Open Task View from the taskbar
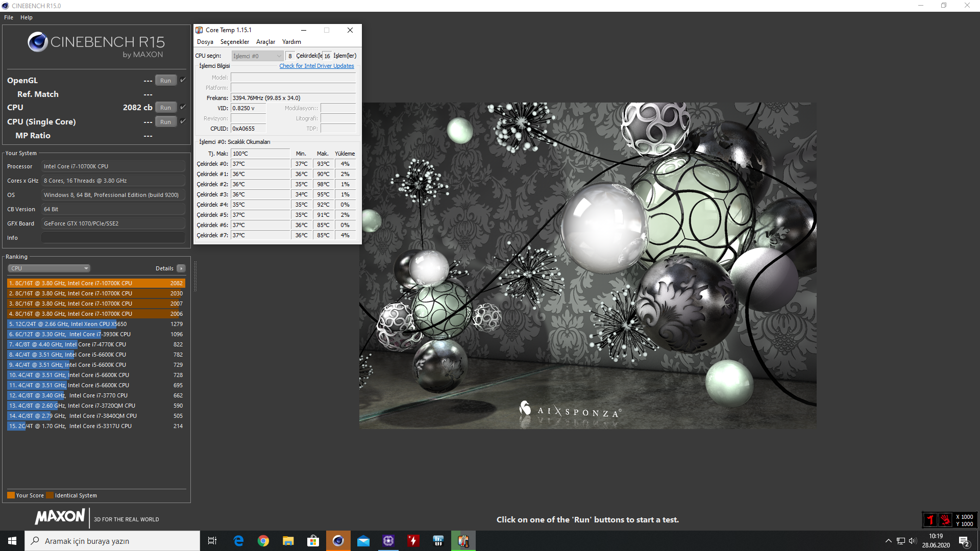Image resolution: width=980 pixels, height=551 pixels. coord(212,541)
